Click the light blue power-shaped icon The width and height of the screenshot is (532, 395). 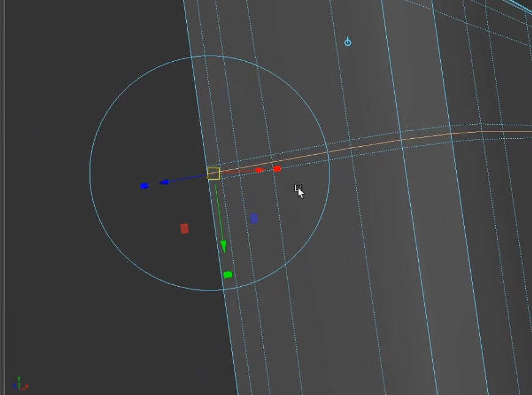348,42
